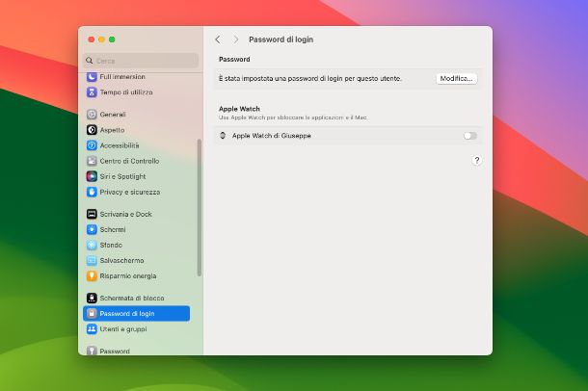Open the Utenti e gruppi people icon

[92, 328]
